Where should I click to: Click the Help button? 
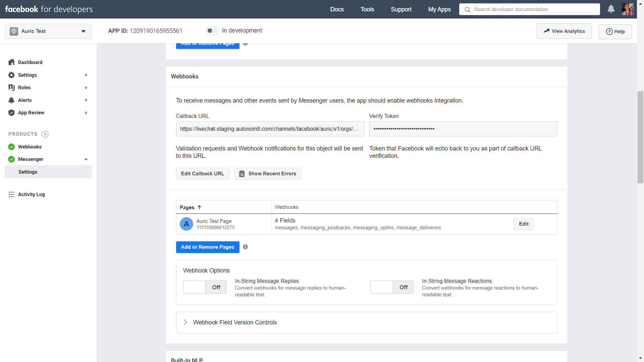(x=615, y=32)
